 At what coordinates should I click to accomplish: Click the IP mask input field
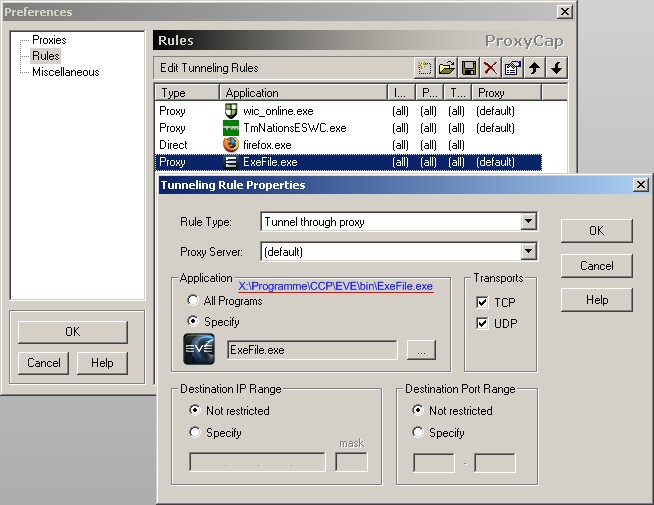coord(351,462)
